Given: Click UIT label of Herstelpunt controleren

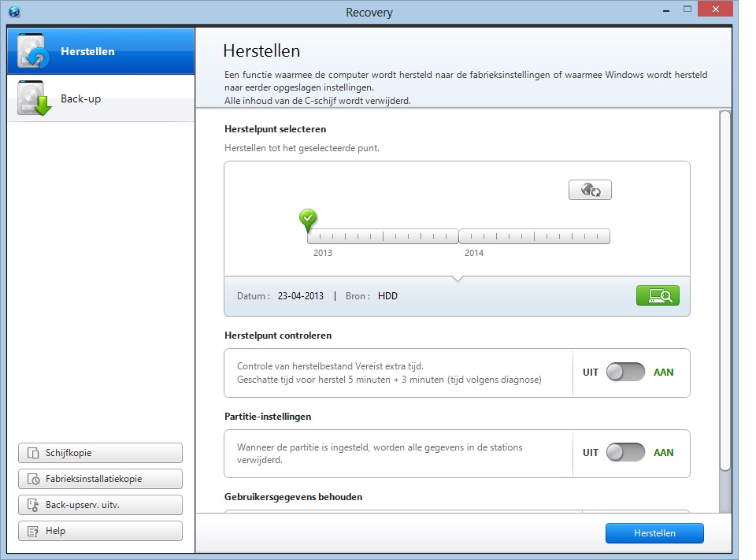Looking at the screenshot, I should tap(590, 373).
